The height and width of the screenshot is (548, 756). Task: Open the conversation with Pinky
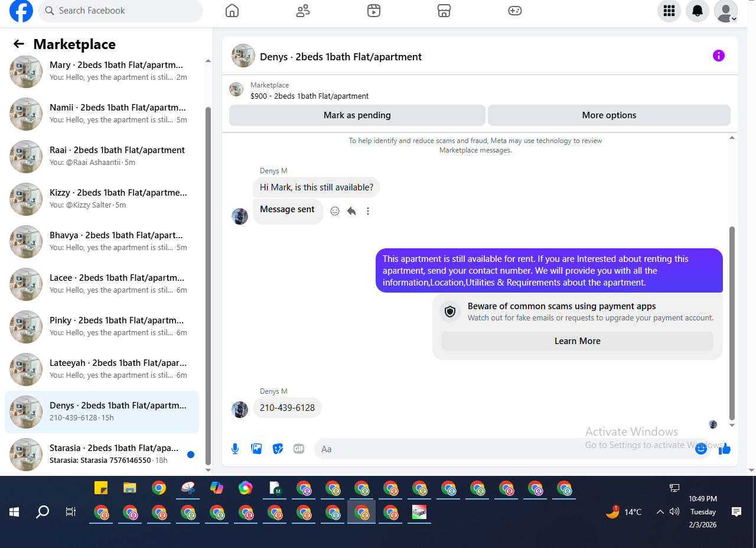pos(102,326)
